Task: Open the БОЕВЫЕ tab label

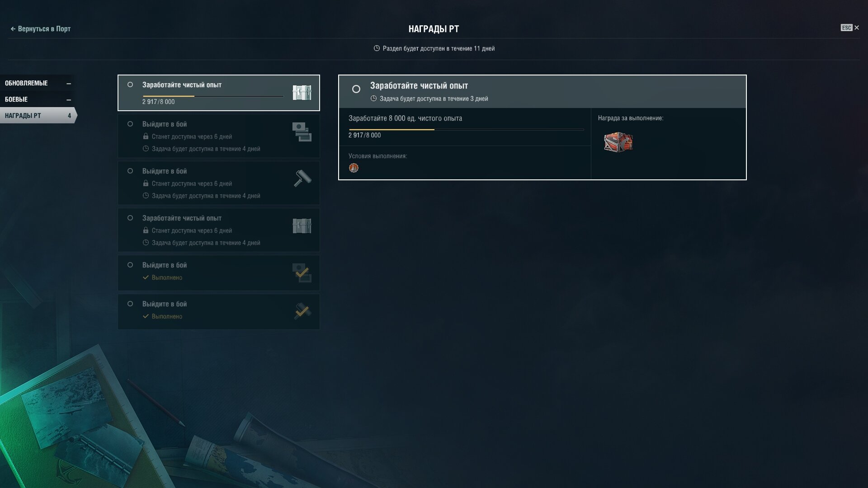Action: click(16, 99)
